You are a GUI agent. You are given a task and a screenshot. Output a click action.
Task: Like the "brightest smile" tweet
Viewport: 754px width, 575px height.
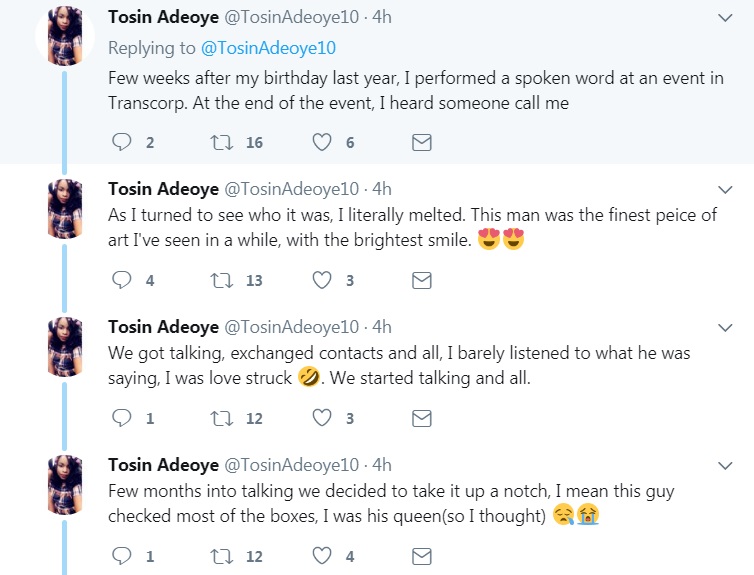[x=322, y=281]
